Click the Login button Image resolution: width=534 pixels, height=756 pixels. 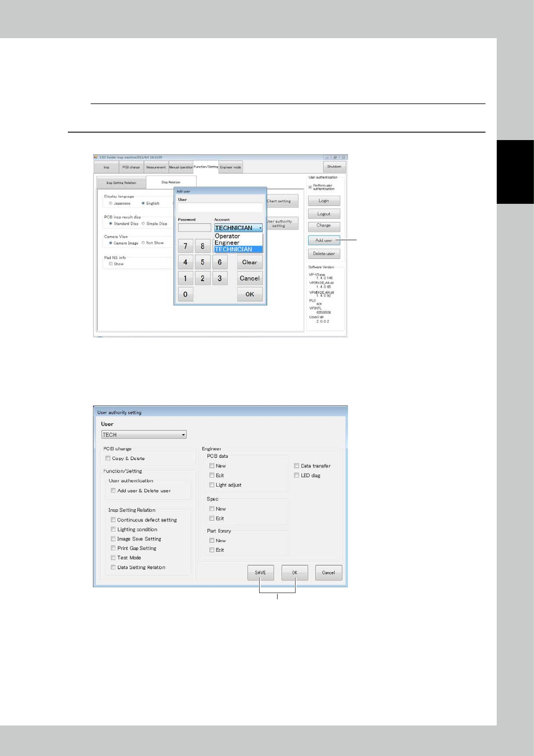pyautogui.click(x=324, y=201)
